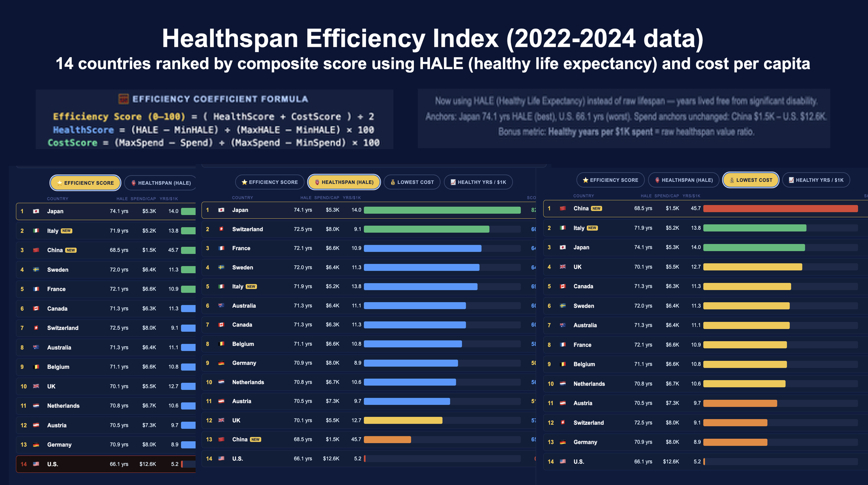This screenshot has width=868, height=485.
Task: Click Austria's flag in the Healthspan ranking
Action: click(x=221, y=401)
